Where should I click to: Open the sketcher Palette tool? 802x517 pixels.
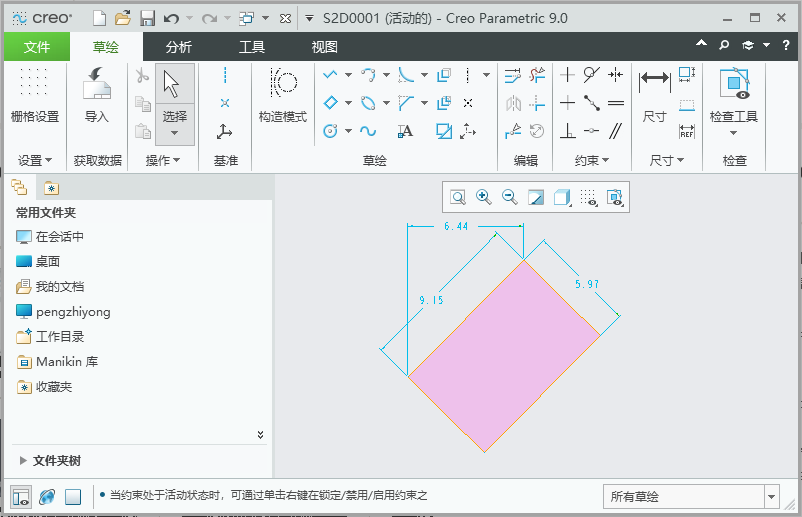tap(443, 131)
